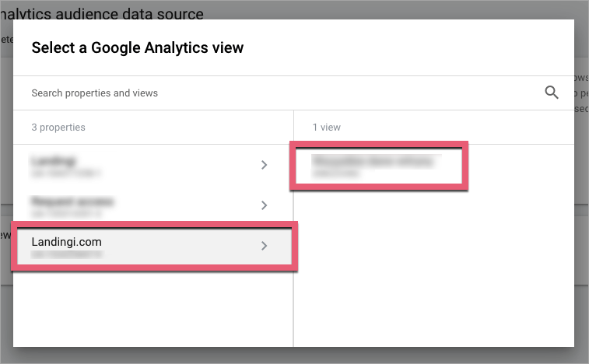Viewport: 589px width, 364px height.
Task: Click the '1 view' column header
Action: (x=326, y=127)
